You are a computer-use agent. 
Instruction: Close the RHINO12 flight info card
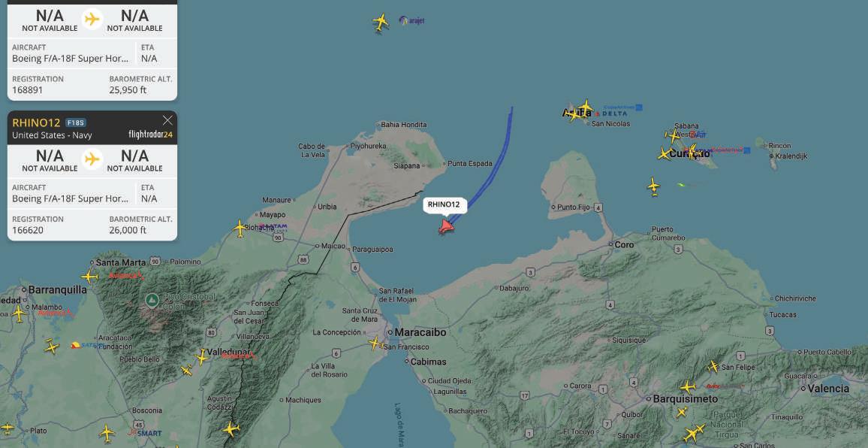(x=167, y=120)
